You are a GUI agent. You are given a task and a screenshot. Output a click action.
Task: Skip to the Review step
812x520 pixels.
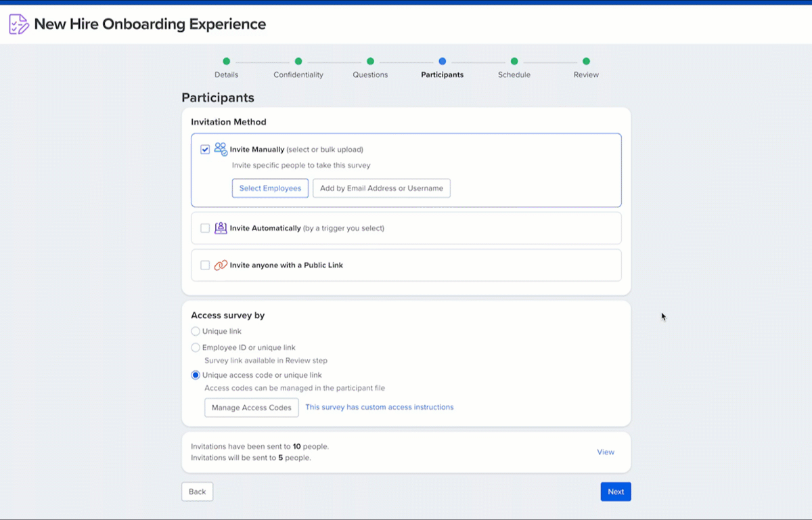[586, 62]
